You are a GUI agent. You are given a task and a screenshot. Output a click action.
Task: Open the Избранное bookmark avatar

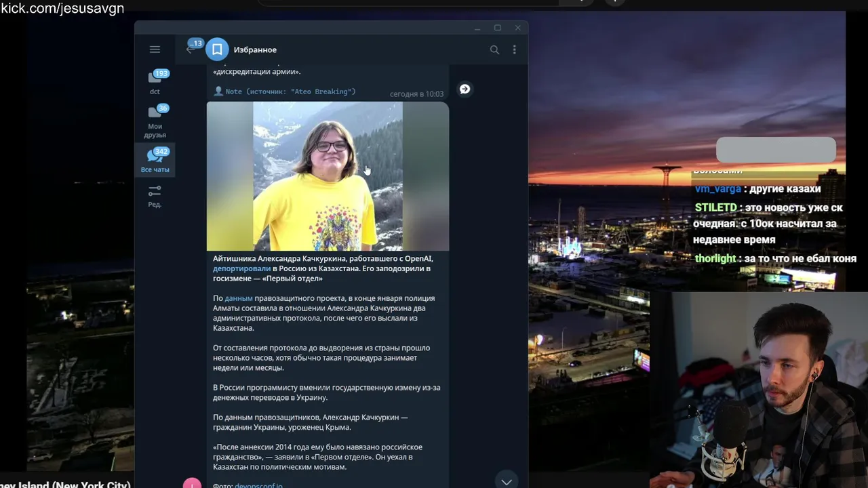(x=217, y=49)
